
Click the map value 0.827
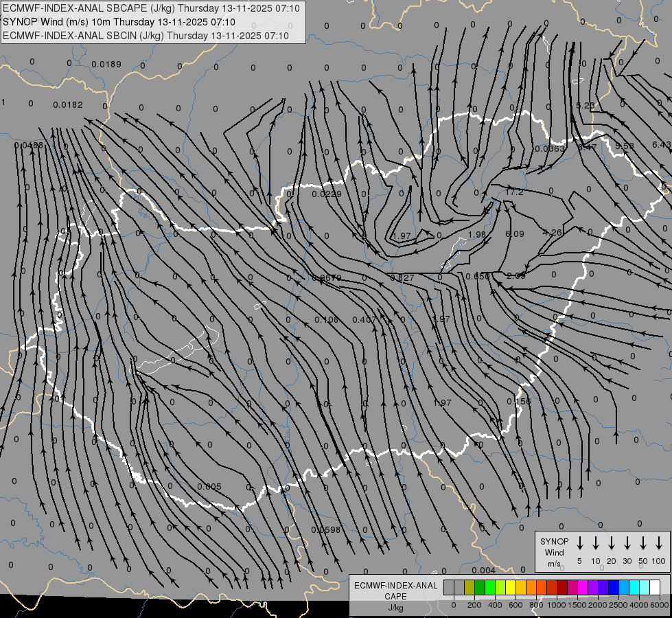point(402,278)
